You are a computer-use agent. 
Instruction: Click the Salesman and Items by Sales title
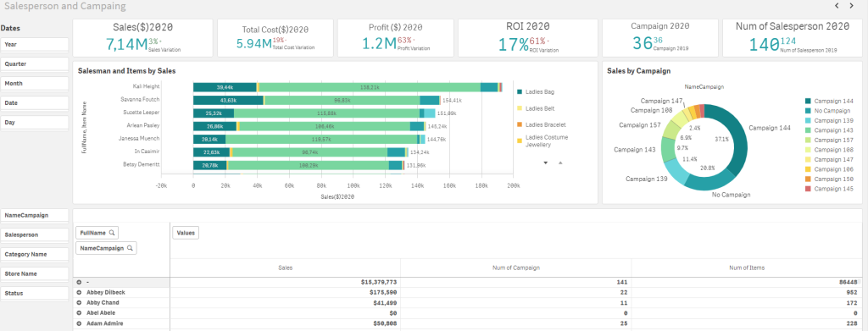click(x=127, y=71)
